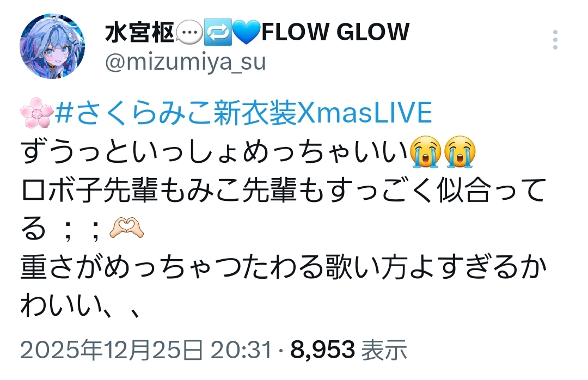
Task: Click the 8,953 view count
Action: coord(322,350)
